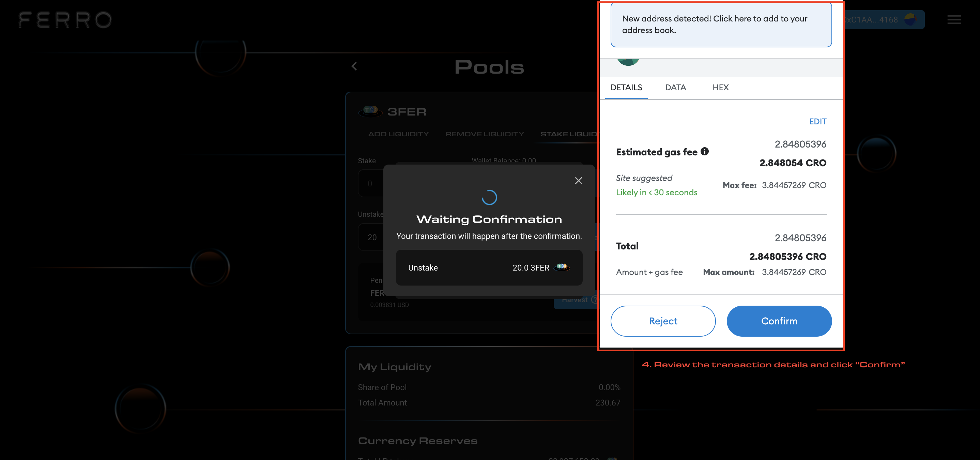Click the Harvest button

(x=575, y=301)
